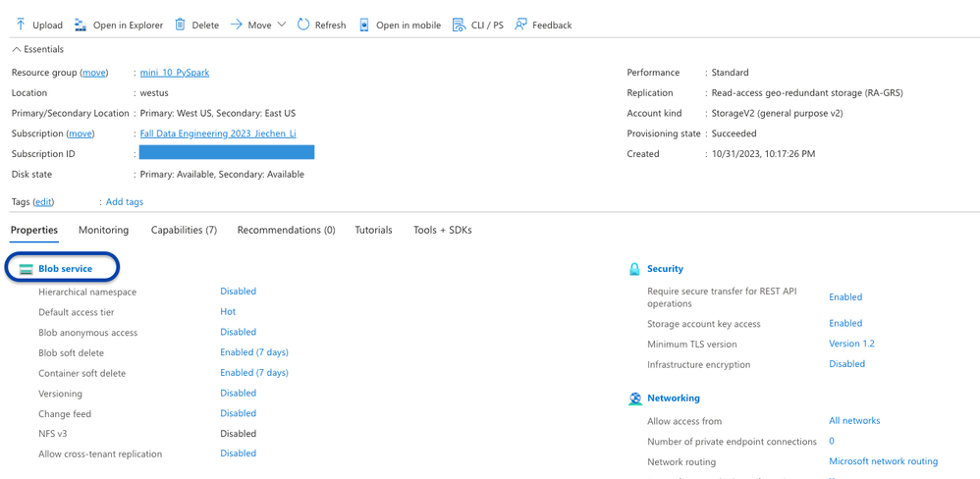Click private endpoint connections count 0

pos(832,442)
